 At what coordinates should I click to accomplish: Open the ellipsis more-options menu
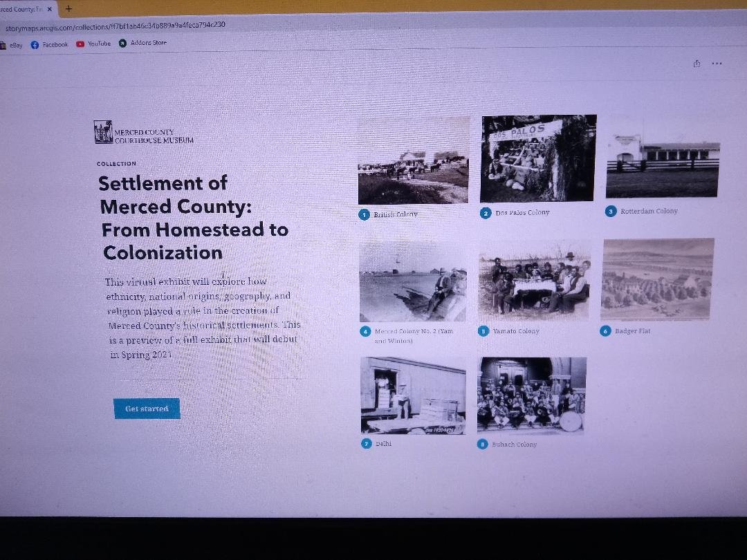(x=717, y=63)
